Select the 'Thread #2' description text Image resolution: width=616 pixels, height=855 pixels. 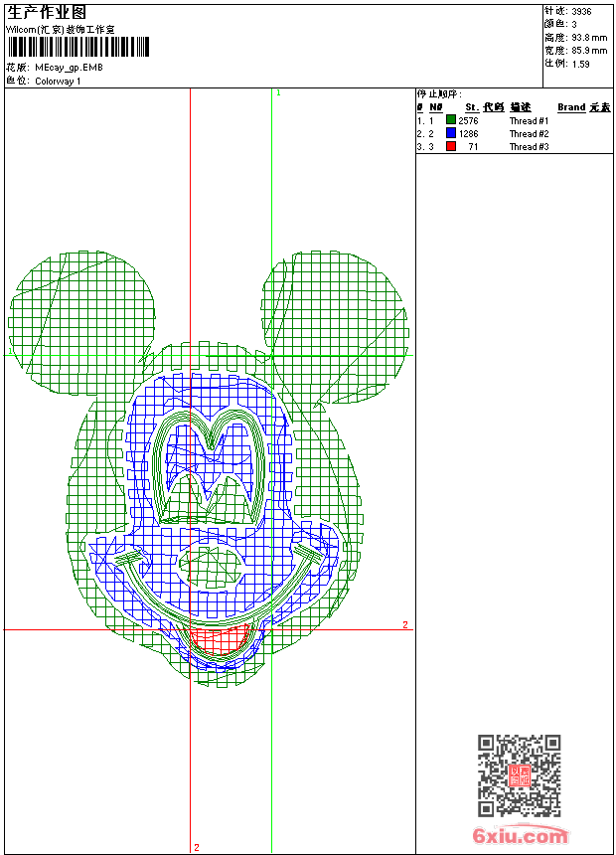pyautogui.click(x=529, y=134)
